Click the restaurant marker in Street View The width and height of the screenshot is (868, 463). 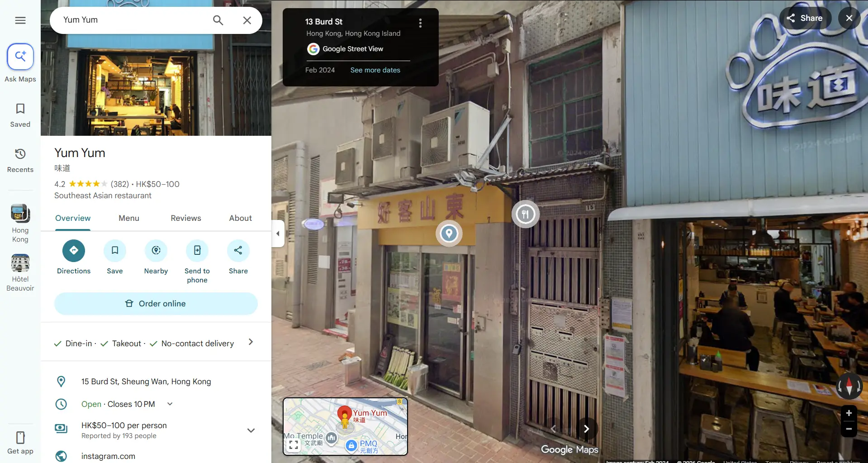[525, 214]
